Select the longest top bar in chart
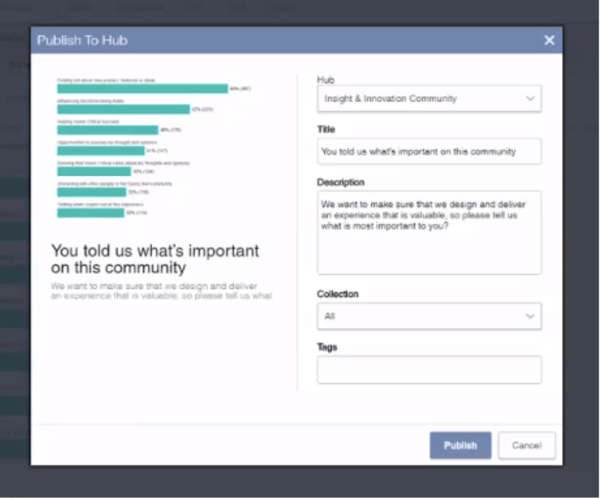600x498 pixels. (x=142, y=88)
